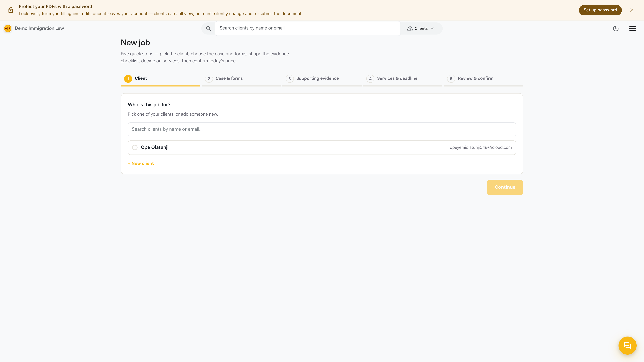The image size is (644, 362).
Task: Open the chat support bubble icon
Action: (628, 346)
